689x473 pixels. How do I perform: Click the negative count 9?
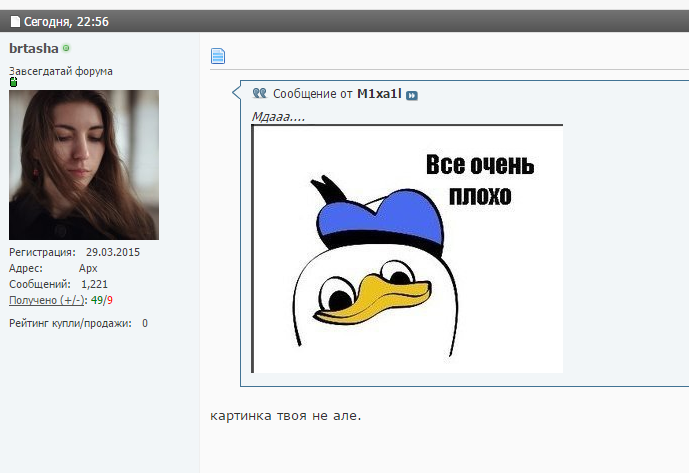(110, 300)
